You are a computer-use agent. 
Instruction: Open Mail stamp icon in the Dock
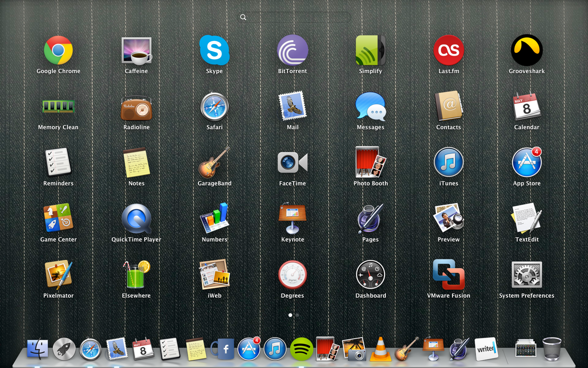point(117,349)
